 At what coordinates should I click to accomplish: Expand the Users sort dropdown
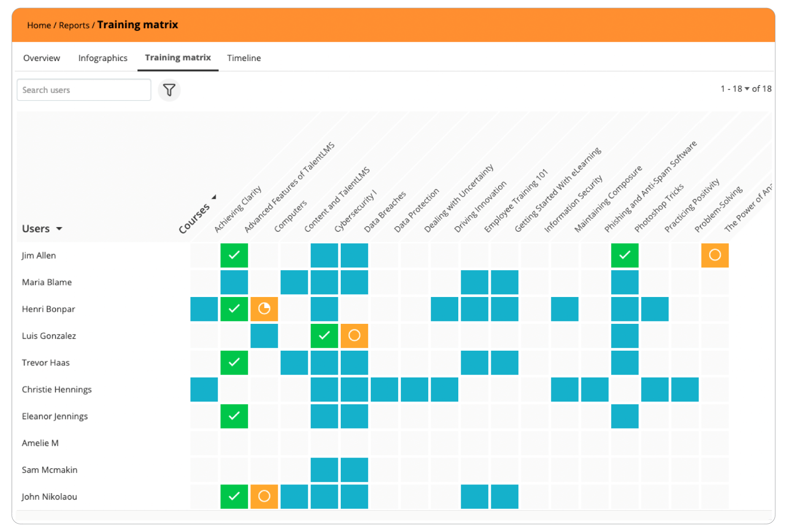59,229
